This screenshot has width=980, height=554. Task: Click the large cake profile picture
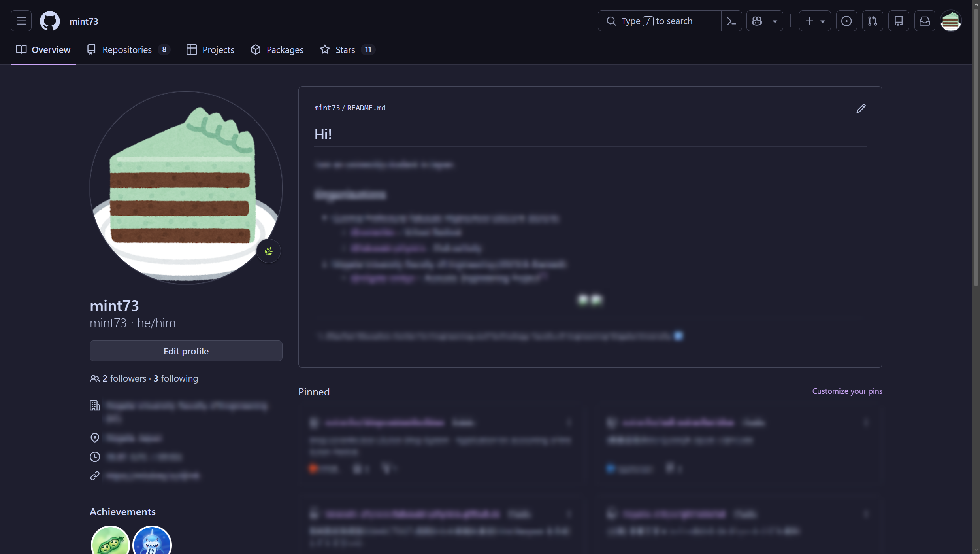coord(186,187)
